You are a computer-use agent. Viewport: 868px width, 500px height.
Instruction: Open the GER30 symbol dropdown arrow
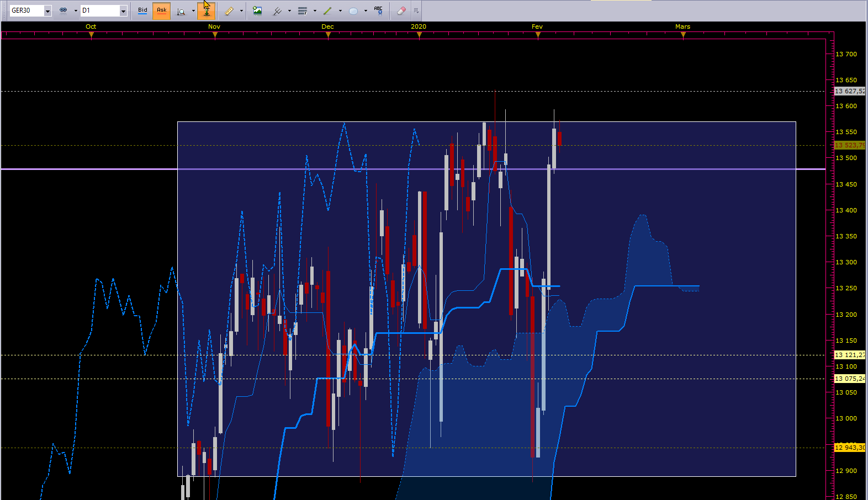click(47, 11)
